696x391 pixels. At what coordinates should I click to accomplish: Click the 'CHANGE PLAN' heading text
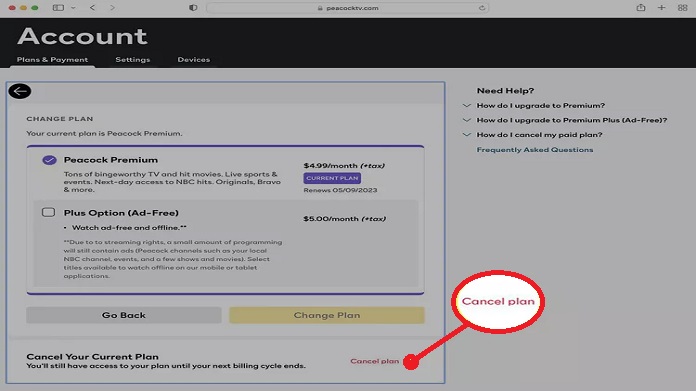[x=60, y=119]
